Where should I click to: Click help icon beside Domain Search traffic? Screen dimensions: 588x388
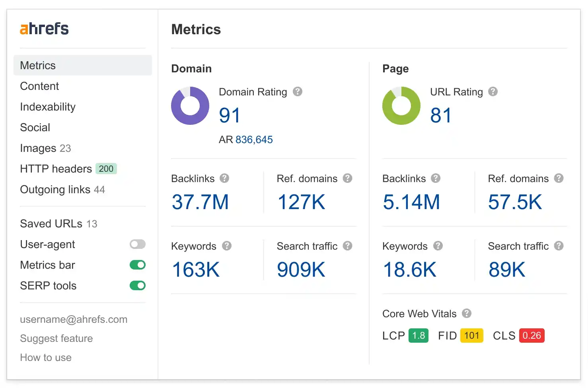(x=348, y=246)
